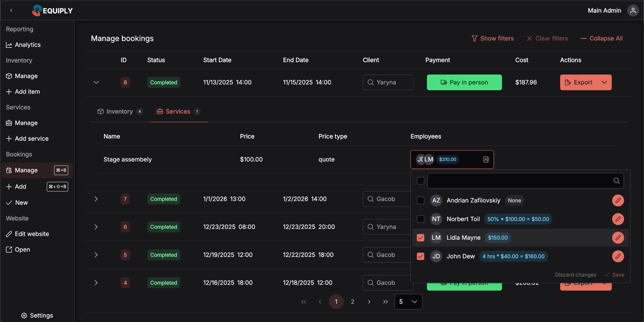Click the contacts icon in employees field

(486, 159)
